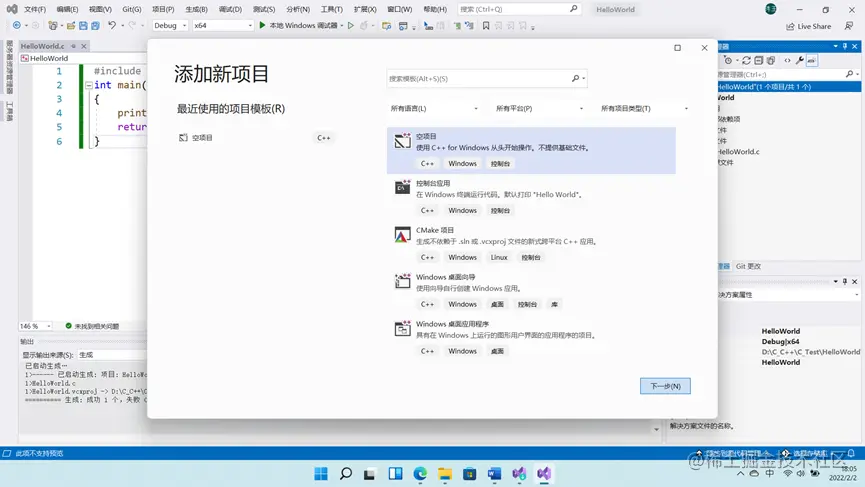
Task: Click the Open File folder icon
Action: [x=71, y=25]
